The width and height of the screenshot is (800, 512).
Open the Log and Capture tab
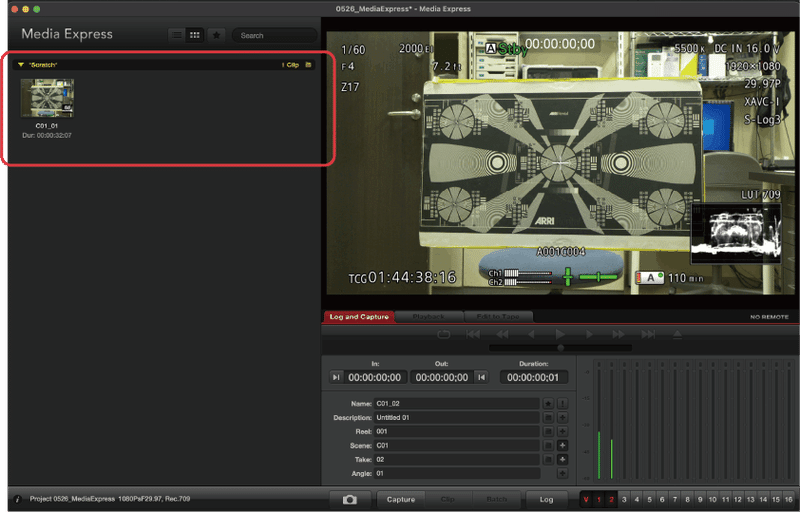pyautogui.click(x=359, y=317)
